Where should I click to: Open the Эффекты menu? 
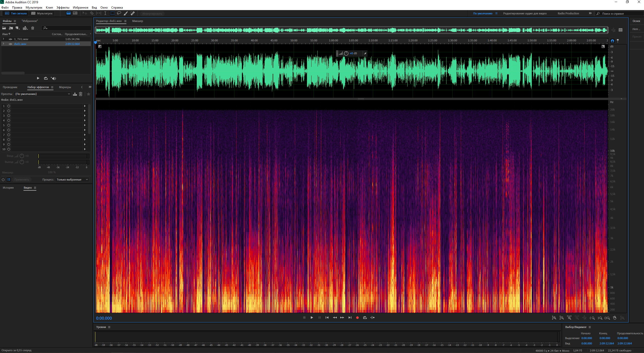click(63, 8)
